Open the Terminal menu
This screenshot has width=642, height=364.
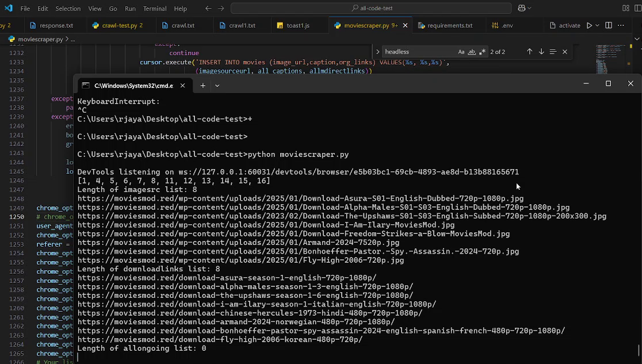(154, 9)
